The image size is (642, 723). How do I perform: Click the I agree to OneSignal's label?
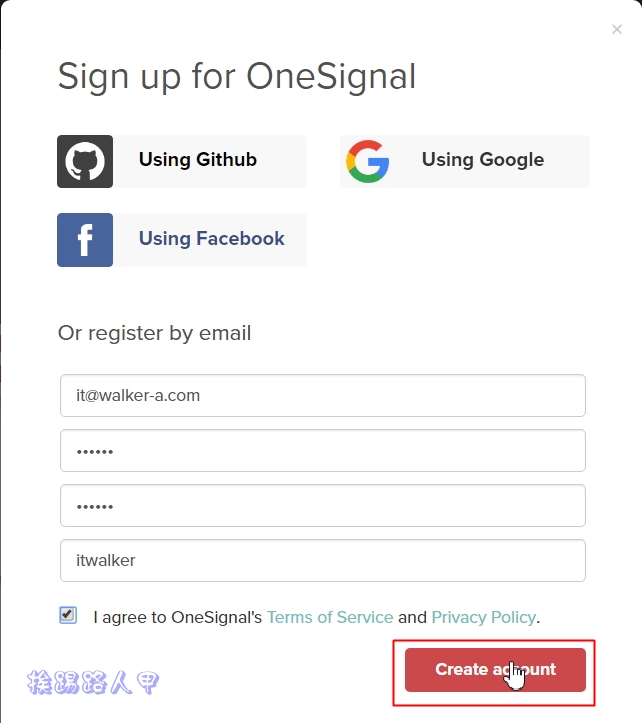[178, 617]
